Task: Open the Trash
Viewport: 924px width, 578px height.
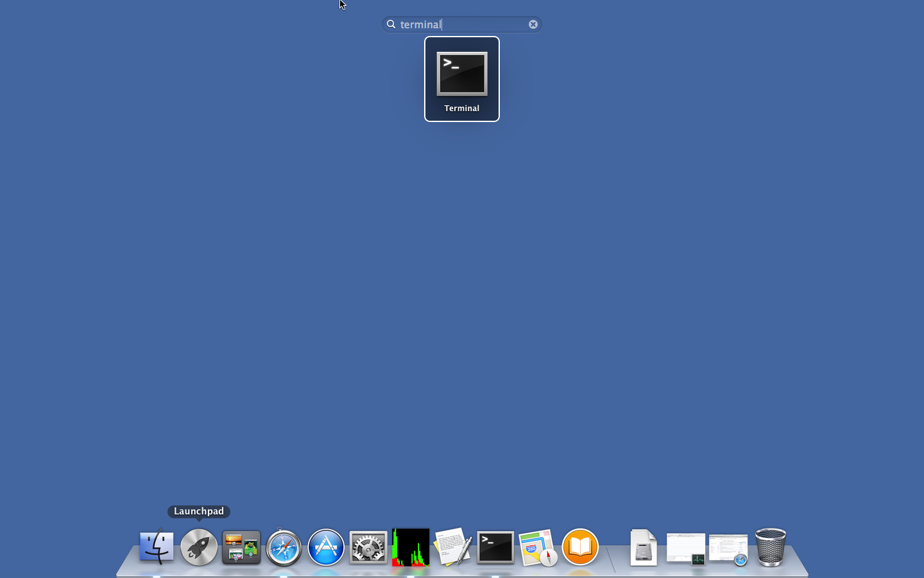Action: [771, 548]
